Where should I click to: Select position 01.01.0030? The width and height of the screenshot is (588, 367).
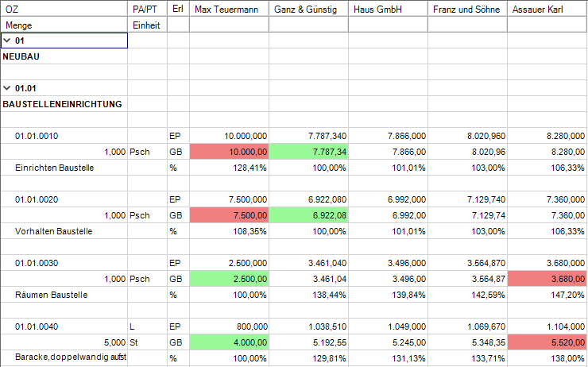[37, 263]
